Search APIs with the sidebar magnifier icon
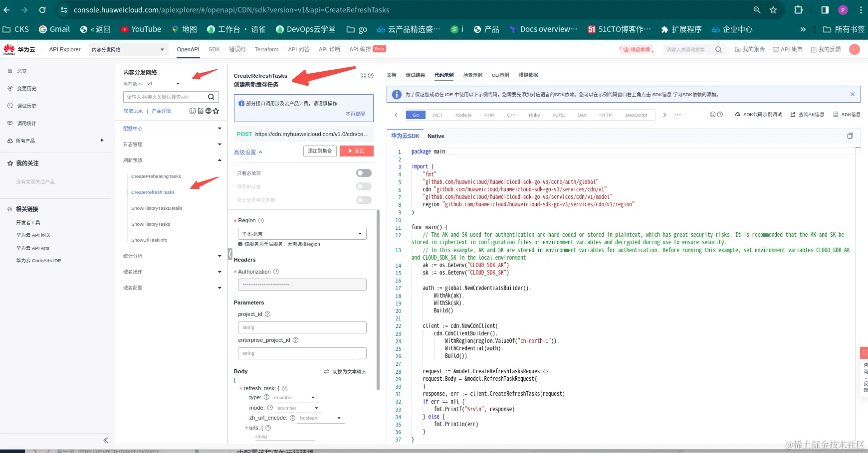Screen dimensions: 868x453 coord(211,97)
